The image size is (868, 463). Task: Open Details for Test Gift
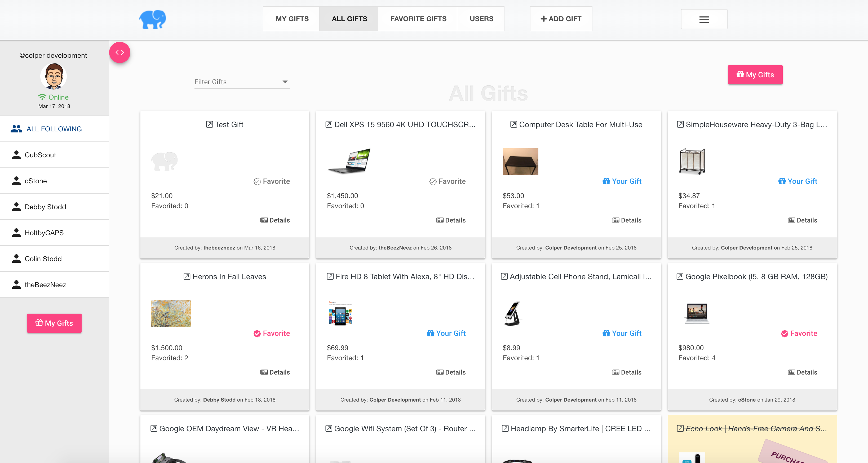275,220
